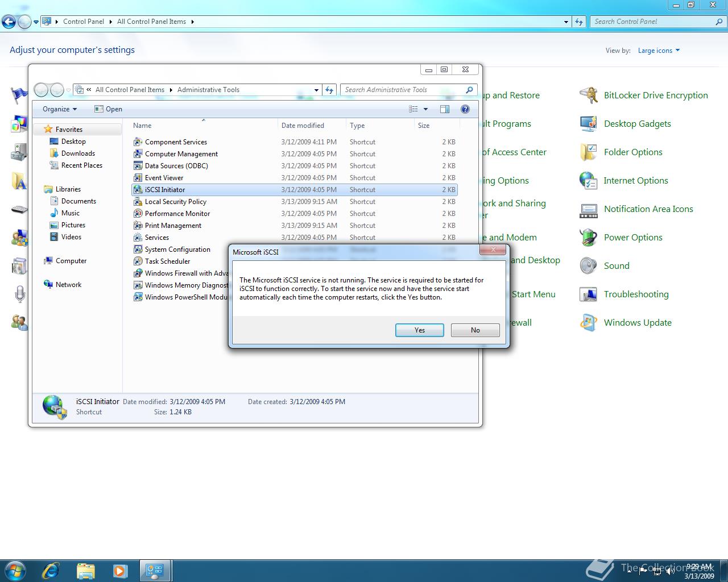The image size is (728, 582).
Task: Click No in the Microsoft iSCSI dialog
Action: coord(475,330)
